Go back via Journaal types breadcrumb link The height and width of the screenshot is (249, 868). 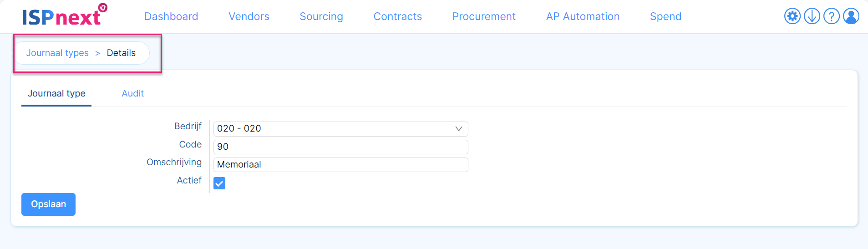click(57, 53)
